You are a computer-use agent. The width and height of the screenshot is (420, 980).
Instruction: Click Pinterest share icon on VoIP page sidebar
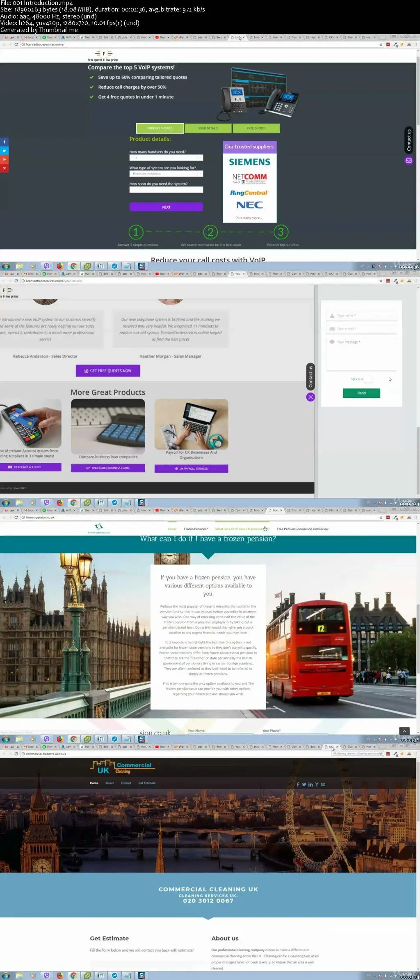pos(4,168)
